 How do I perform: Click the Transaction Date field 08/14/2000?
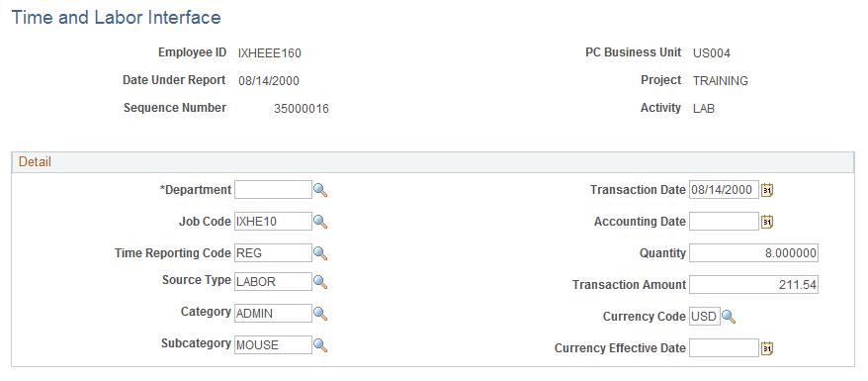(x=724, y=190)
